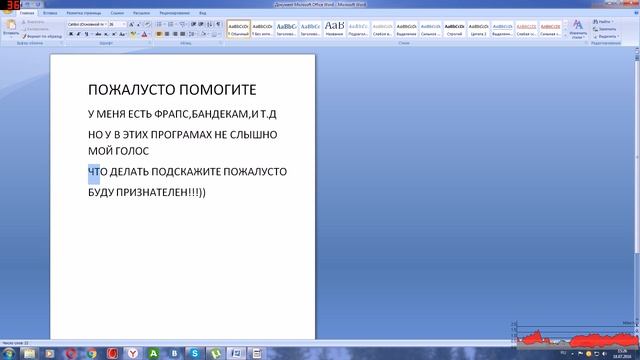This screenshot has width=640, height=360.
Task: Apply the Название (Title) style
Action: (x=334, y=29)
